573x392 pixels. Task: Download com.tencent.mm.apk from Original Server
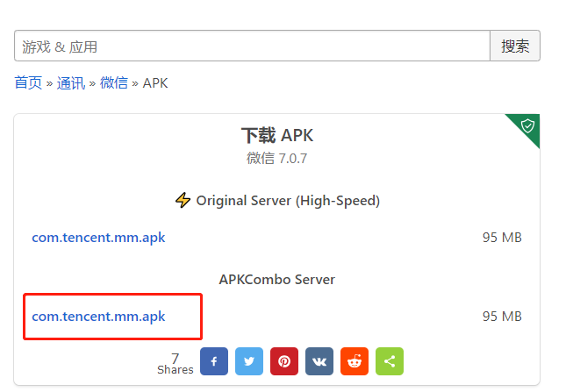click(x=98, y=238)
